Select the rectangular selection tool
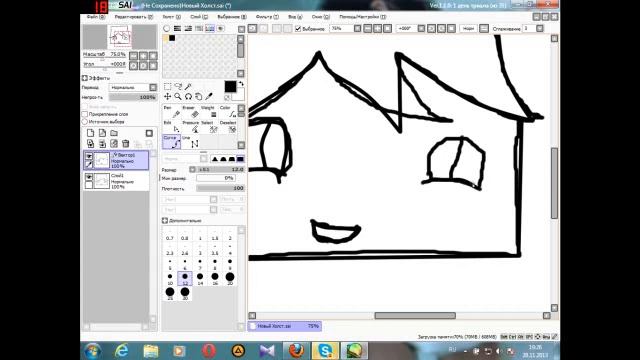This screenshot has width=640, height=360. (167, 87)
